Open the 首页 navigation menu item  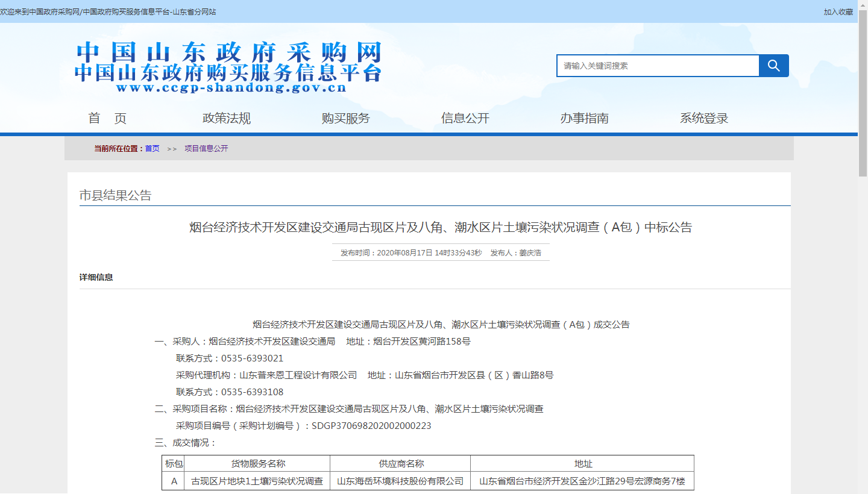click(x=107, y=119)
